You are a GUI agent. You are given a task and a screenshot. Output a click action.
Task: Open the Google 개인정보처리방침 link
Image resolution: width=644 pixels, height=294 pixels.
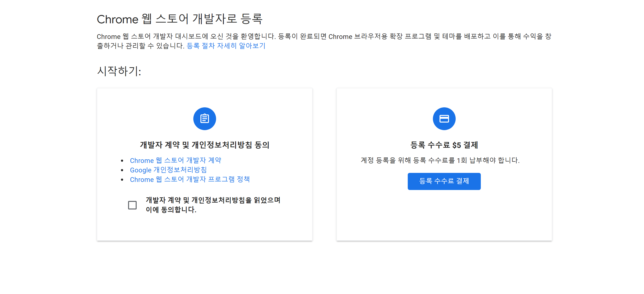[x=168, y=170]
